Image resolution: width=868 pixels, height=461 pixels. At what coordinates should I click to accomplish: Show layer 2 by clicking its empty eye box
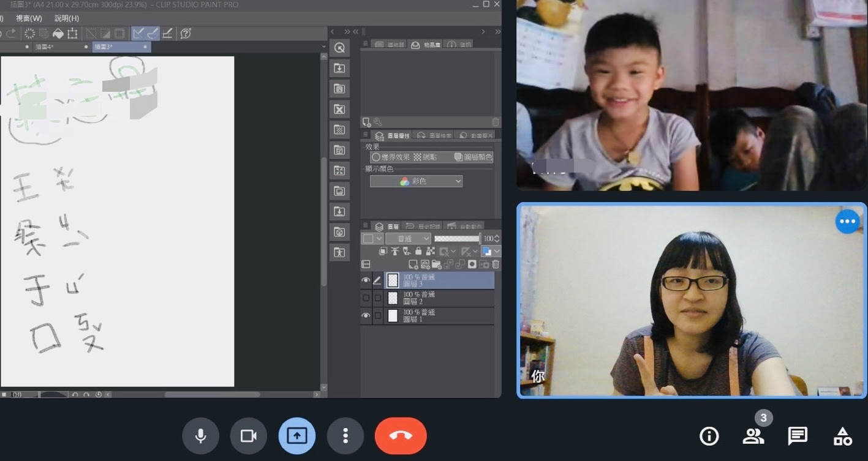click(x=366, y=298)
